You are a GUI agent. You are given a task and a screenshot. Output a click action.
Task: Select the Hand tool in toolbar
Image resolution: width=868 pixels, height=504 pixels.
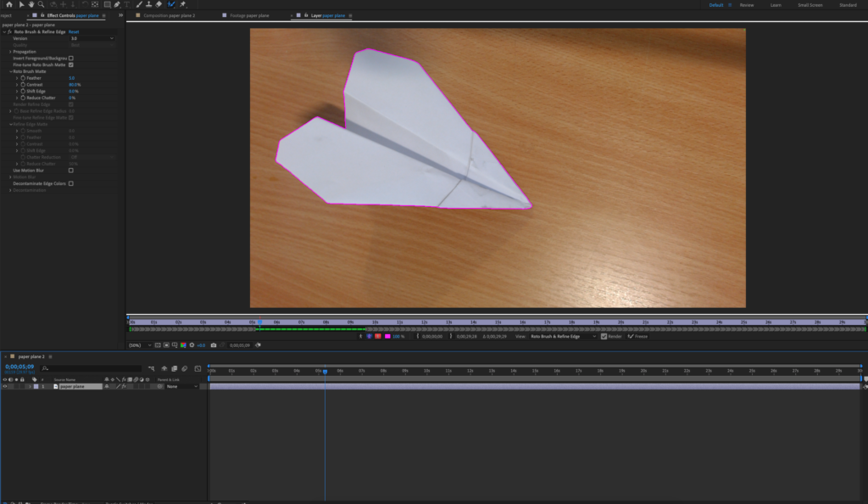click(x=31, y=4)
